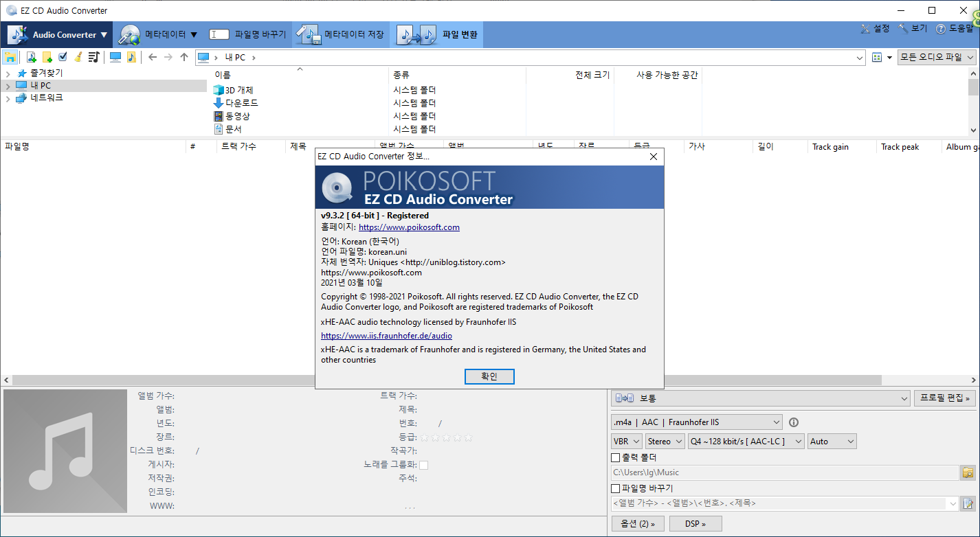Screen dimensions: 980x537
Task: Open 설정 settings in top right
Action: click(x=875, y=29)
